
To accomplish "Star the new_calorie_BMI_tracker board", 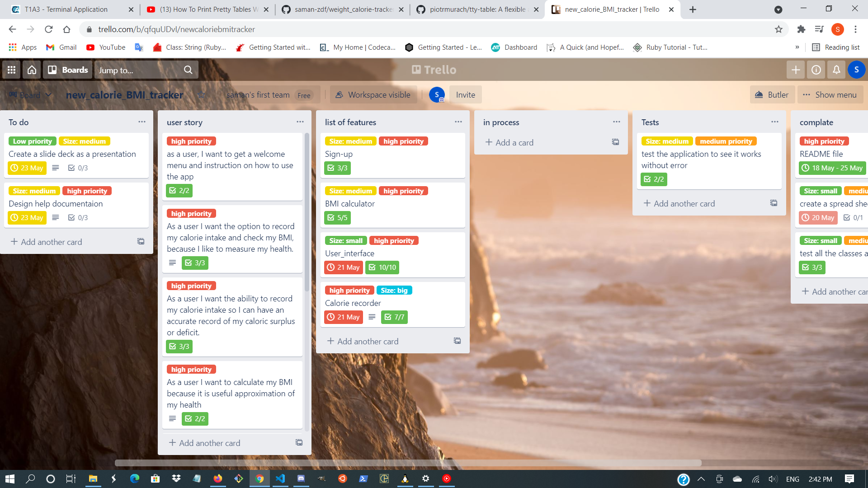I will tap(202, 95).
